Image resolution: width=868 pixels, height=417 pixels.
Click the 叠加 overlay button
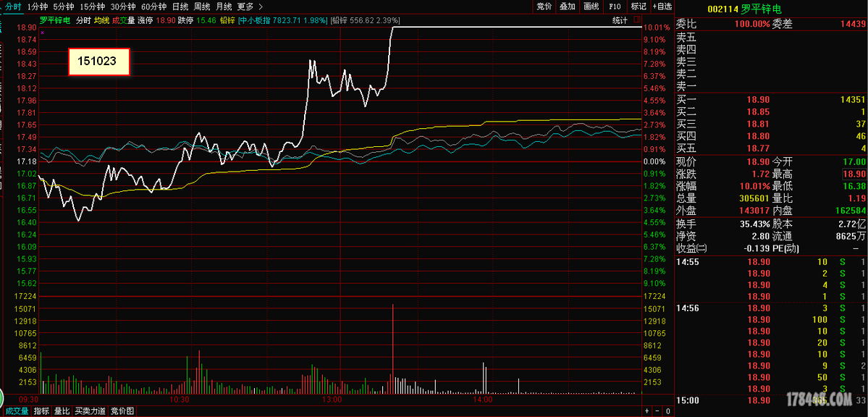pyautogui.click(x=568, y=7)
